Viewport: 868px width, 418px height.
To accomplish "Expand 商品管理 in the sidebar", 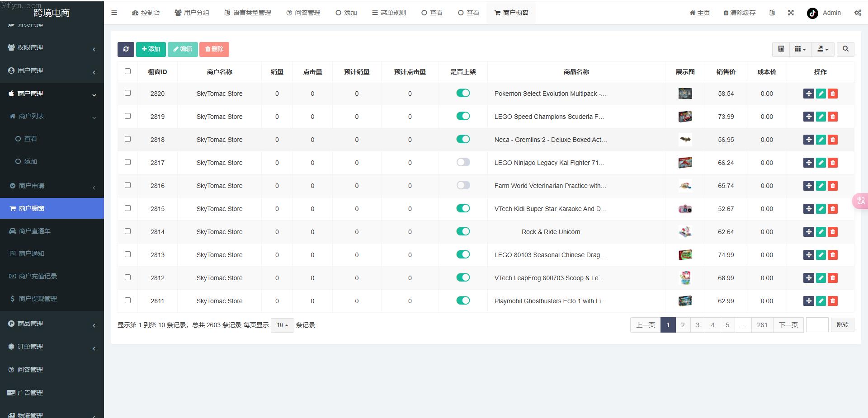I will point(52,324).
